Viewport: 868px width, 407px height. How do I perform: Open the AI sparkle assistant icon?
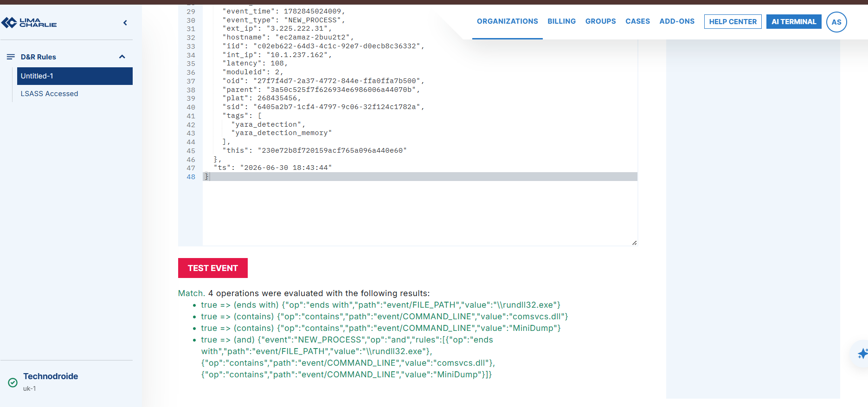coord(862,354)
